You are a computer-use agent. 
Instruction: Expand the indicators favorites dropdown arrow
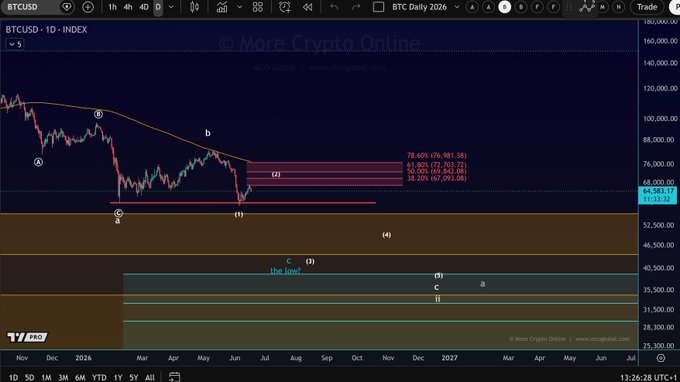click(x=239, y=7)
